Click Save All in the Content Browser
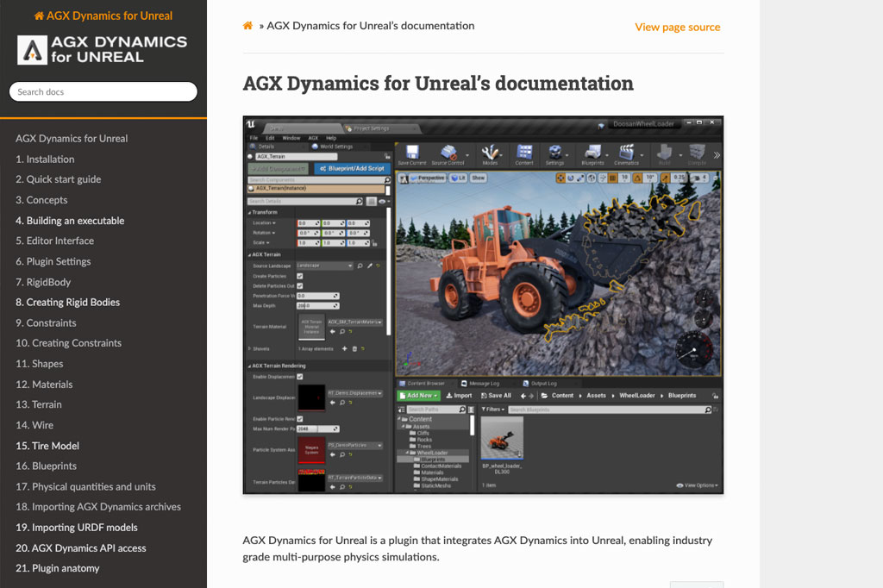 [x=496, y=396]
